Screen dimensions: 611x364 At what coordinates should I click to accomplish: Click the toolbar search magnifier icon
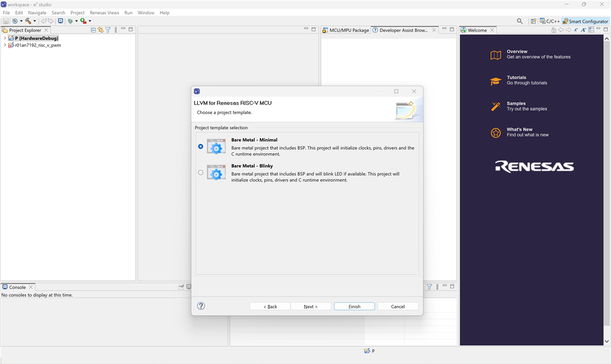click(x=519, y=21)
